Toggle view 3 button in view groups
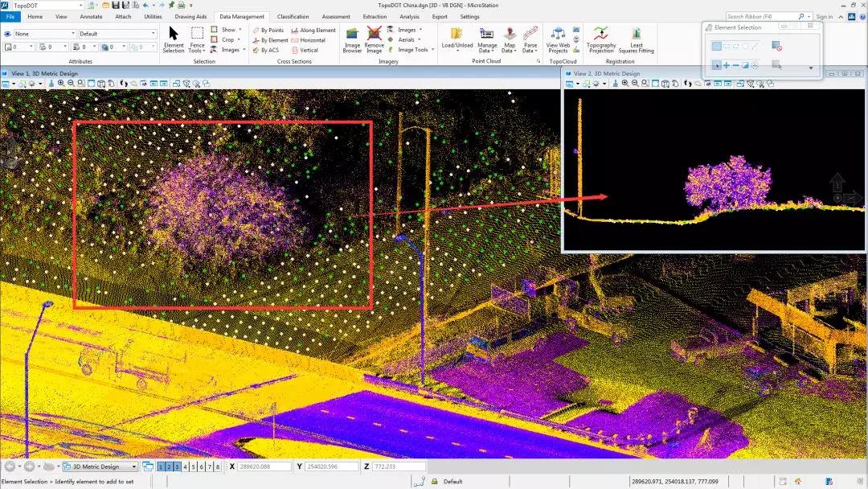The height and width of the screenshot is (489, 868). click(177, 466)
